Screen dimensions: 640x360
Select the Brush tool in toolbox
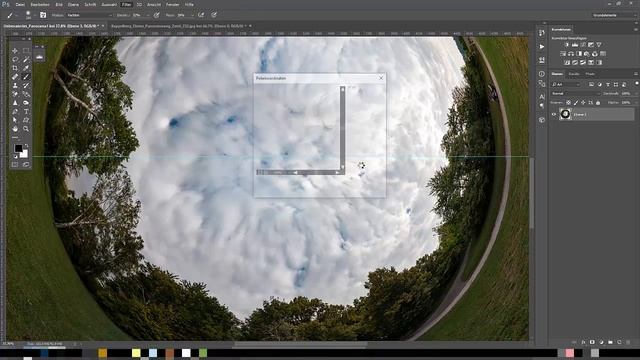tap(26, 77)
